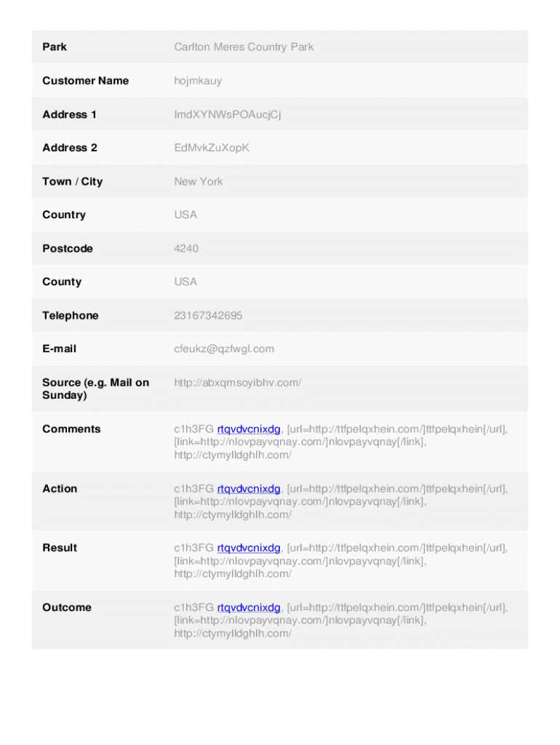Select the Telephone field label
560x745 pixels.
70,316
